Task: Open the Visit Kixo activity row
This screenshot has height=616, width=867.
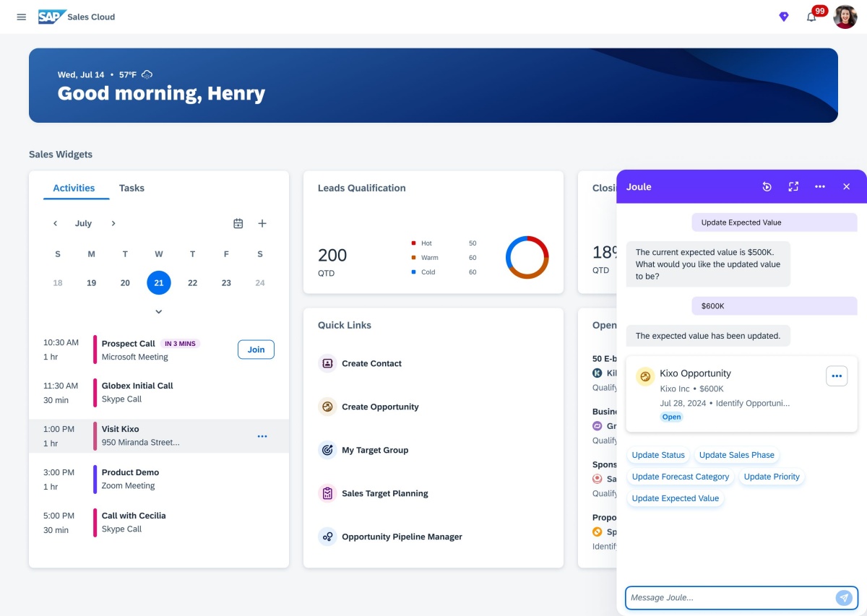Action: [159, 436]
